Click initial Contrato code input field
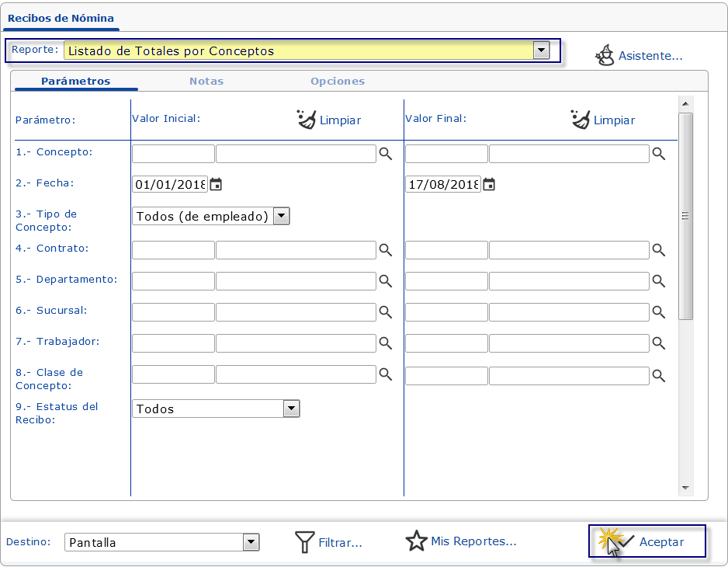The width and height of the screenshot is (728, 567). [173, 250]
